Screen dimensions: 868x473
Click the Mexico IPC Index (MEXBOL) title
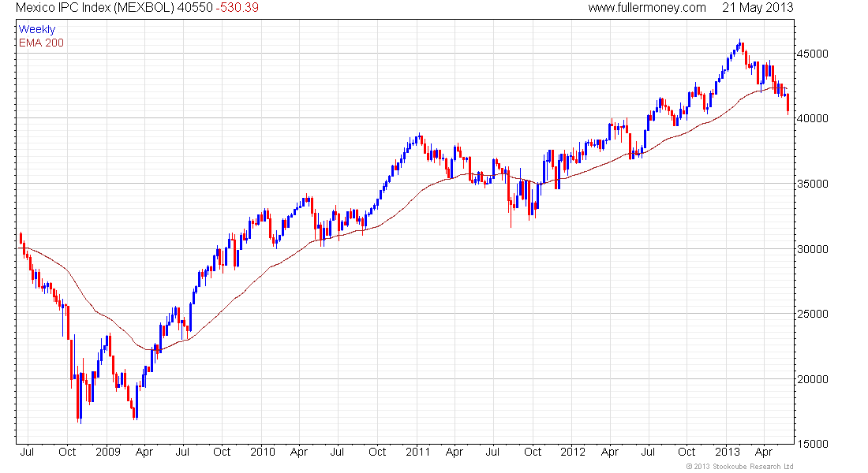click(95, 8)
